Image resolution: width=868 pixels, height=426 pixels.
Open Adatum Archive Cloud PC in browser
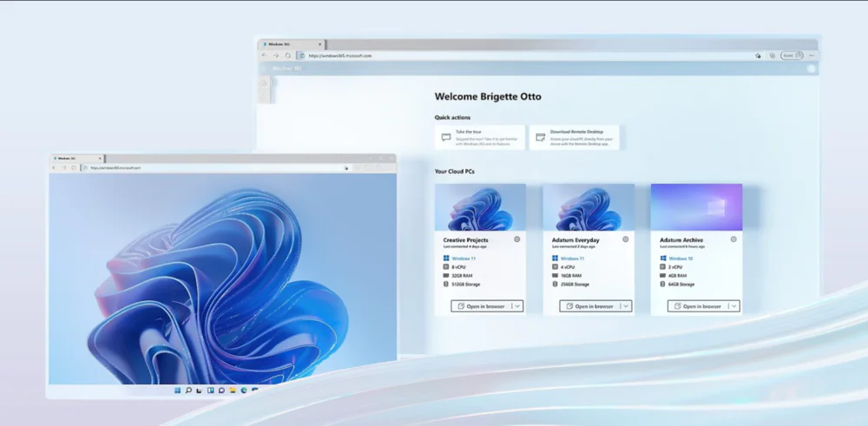[698, 306]
